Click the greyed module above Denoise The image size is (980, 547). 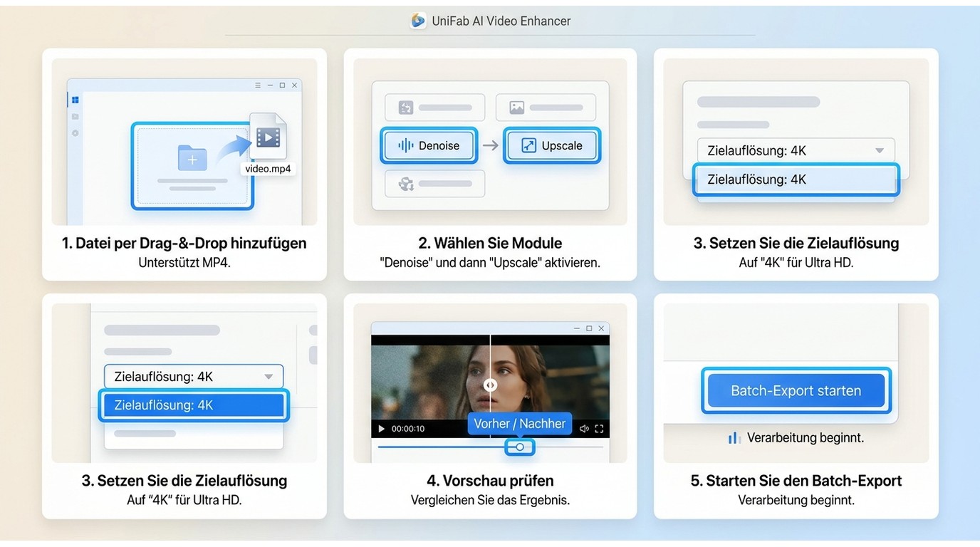434,108
